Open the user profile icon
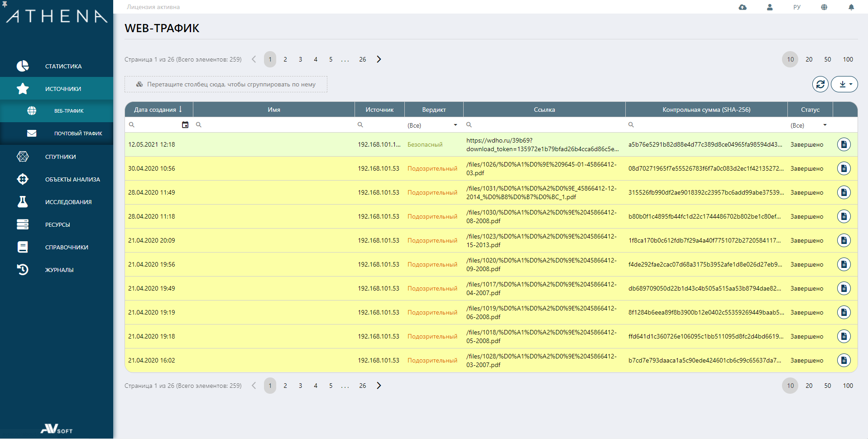The width and height of the screenshot is (868, 439). tap(770, 7)
